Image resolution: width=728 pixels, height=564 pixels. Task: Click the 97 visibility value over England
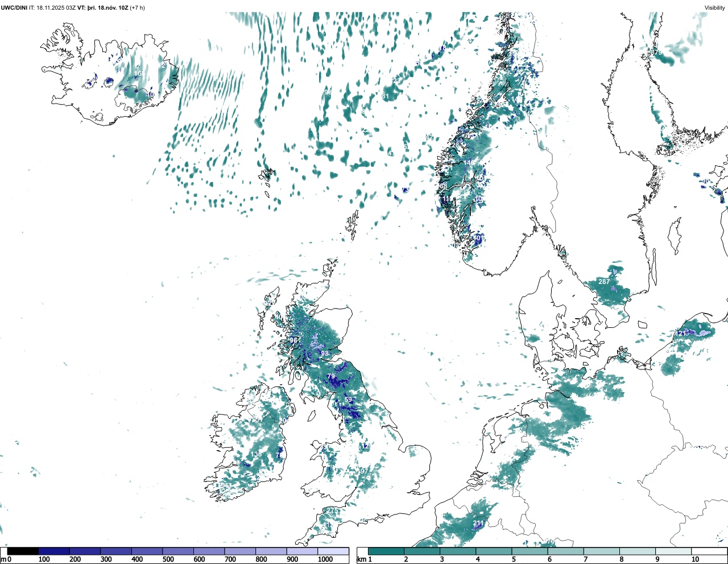(x=364, y=471)
